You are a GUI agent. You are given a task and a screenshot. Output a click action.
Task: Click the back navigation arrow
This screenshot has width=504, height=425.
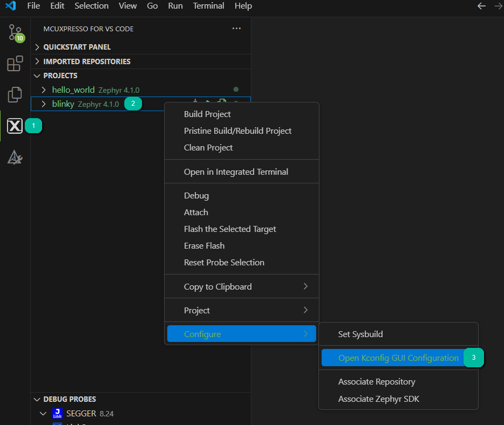[481, 6]
